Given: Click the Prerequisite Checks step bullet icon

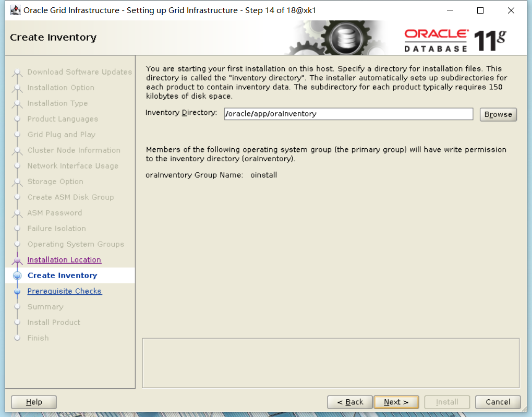Looking at the screenshot, I should coord(17,291).
